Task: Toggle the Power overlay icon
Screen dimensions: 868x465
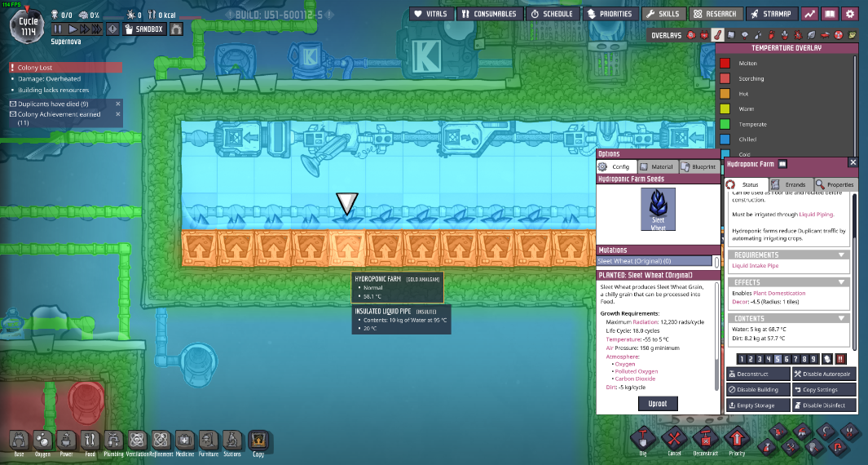Action: (x=704, y=35)
